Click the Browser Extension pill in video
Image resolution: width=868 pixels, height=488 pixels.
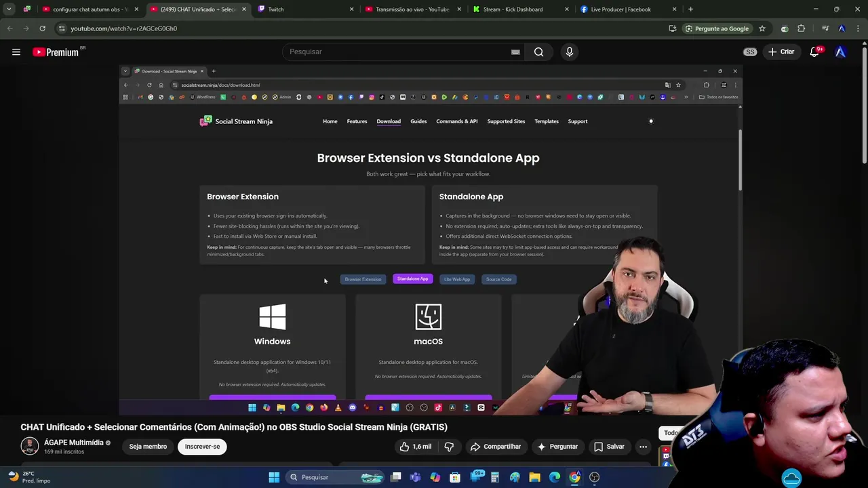(363, 279)
